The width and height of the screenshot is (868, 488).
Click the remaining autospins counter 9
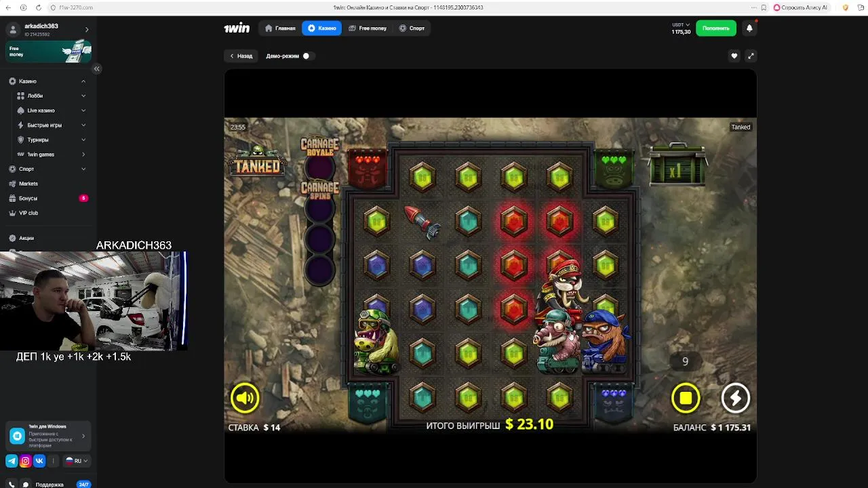[x=685, y=362]
